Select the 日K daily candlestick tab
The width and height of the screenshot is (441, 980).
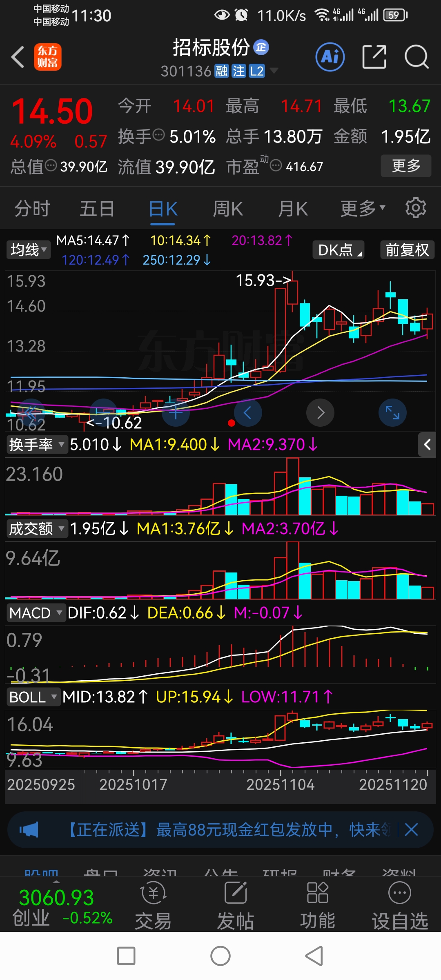point(163,209)
